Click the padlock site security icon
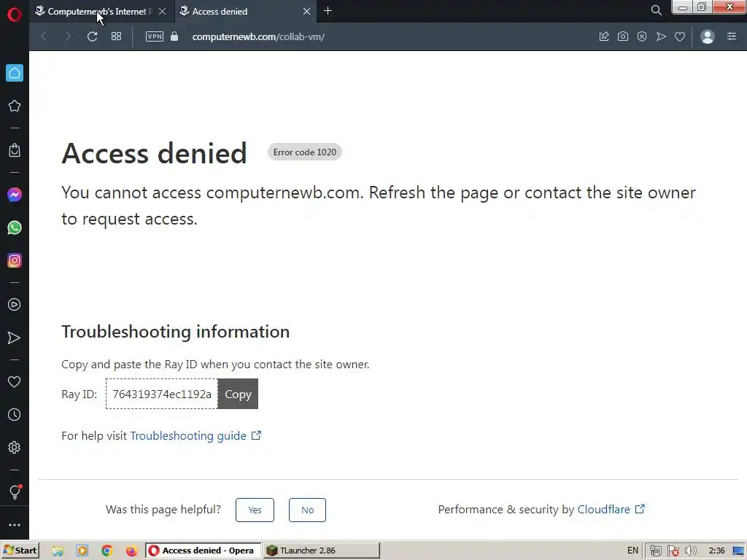Image resolution: width=747 pixels, height=560 pixels. [174, 36]
